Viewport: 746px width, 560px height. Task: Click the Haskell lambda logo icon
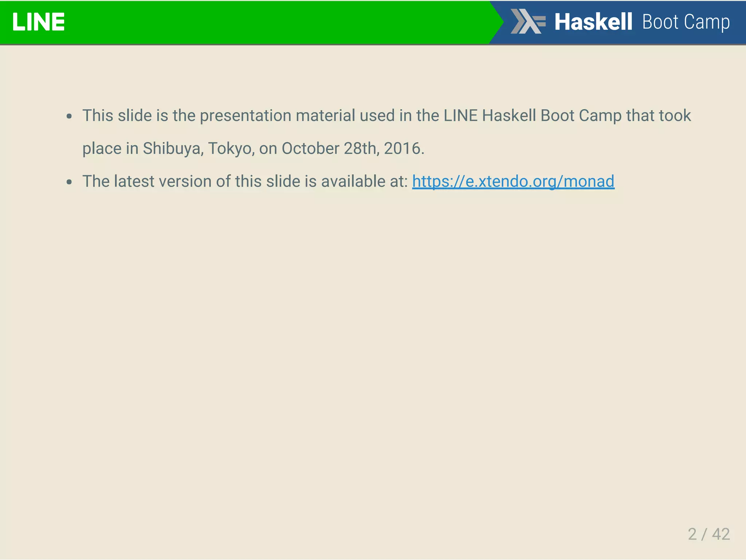[x=528, y=21]
